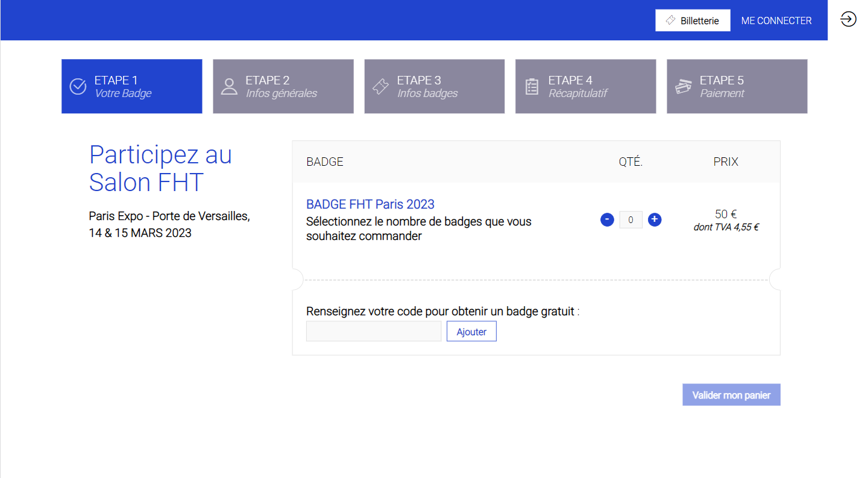This screenshot has width=868, height=478.
Task: Click the BADGE column header
Action: point(325,162)
